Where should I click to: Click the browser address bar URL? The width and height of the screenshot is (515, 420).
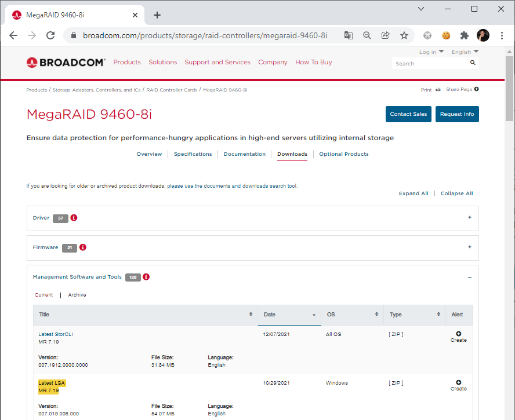click(205, 35)
